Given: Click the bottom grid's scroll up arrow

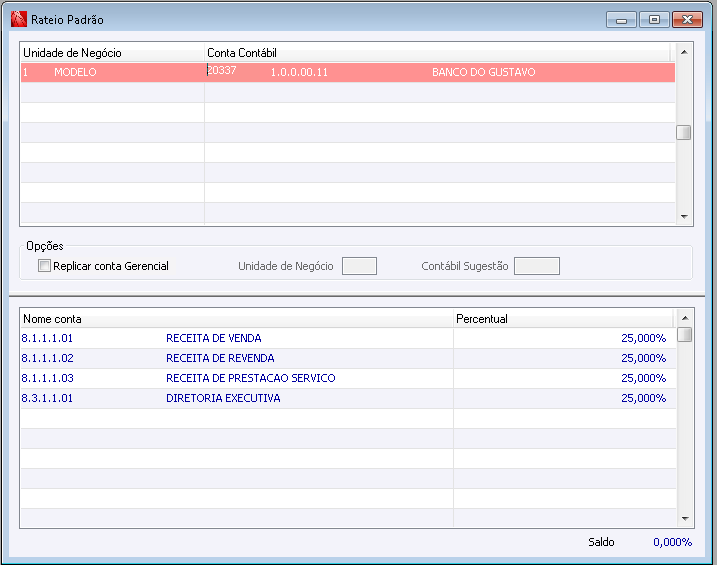Looking at the screenshot, I should tap(685, 318).
